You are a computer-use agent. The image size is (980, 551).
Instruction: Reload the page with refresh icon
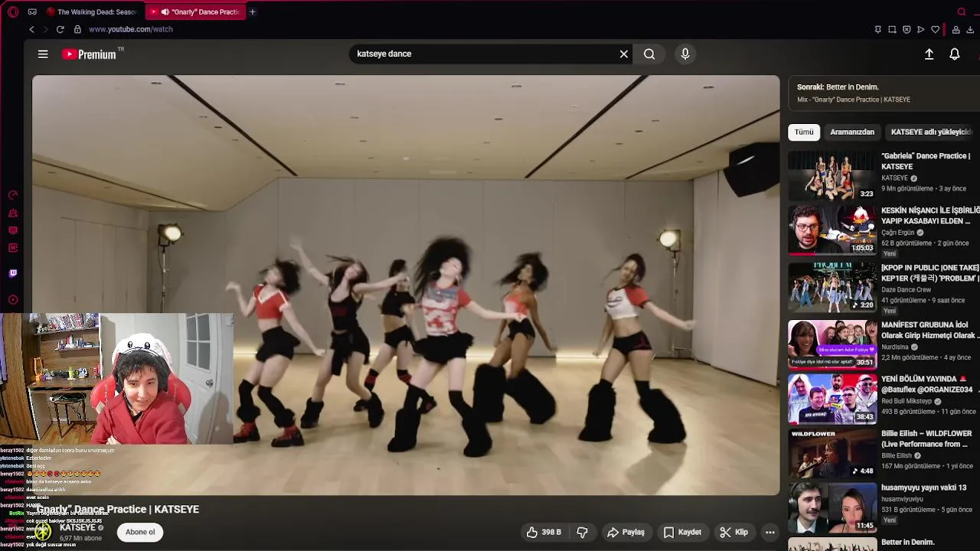(x=60, y=29)
